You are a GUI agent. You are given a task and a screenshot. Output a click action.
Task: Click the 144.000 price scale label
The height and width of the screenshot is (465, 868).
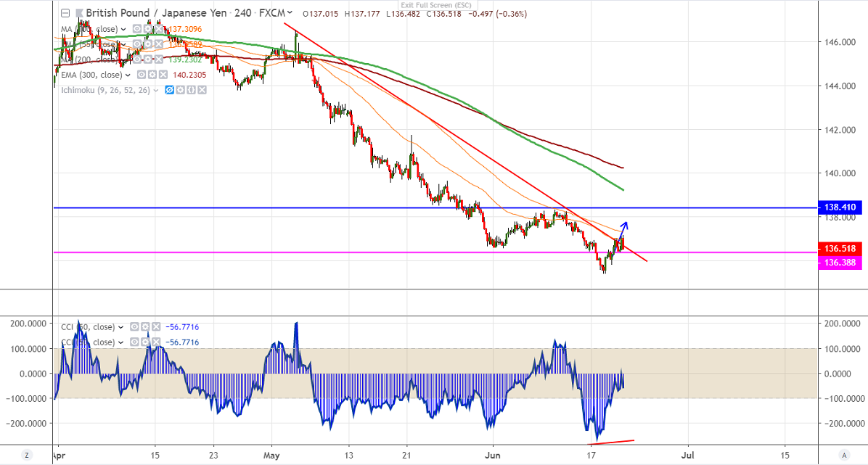840,86
